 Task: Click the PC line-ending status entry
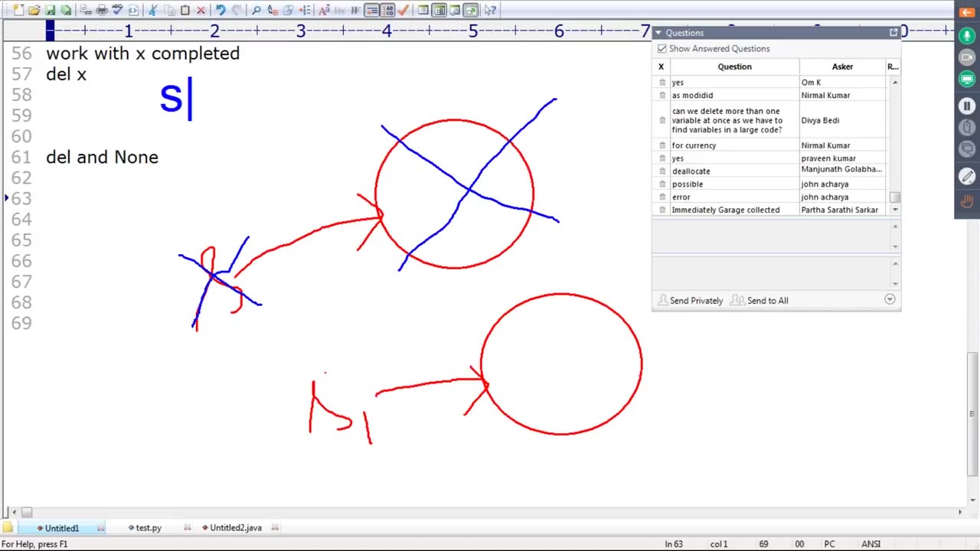pyautogui.click(x=829, y=544)
